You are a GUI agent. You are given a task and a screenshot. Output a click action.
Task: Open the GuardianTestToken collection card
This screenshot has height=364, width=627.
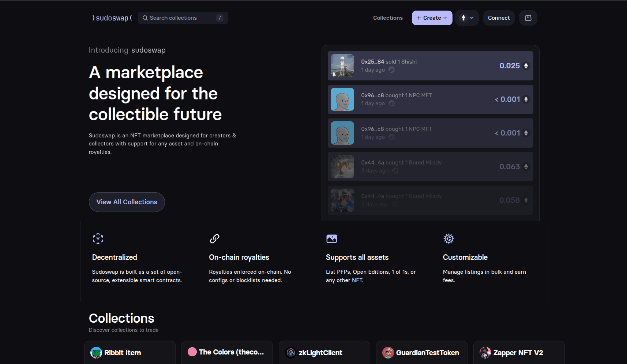[422, 352]
